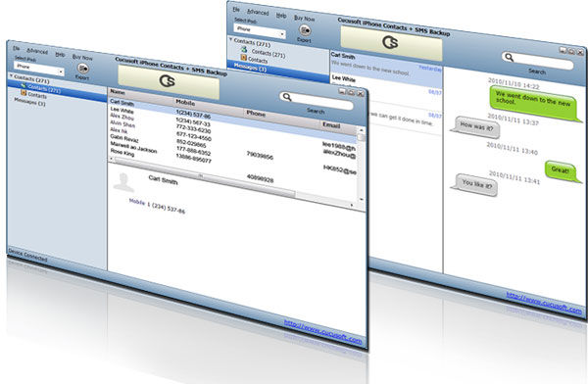This screenshot has width=588, height=384.
Task: Open the Select iPod dropdown in back window
Action: (260, 30)
